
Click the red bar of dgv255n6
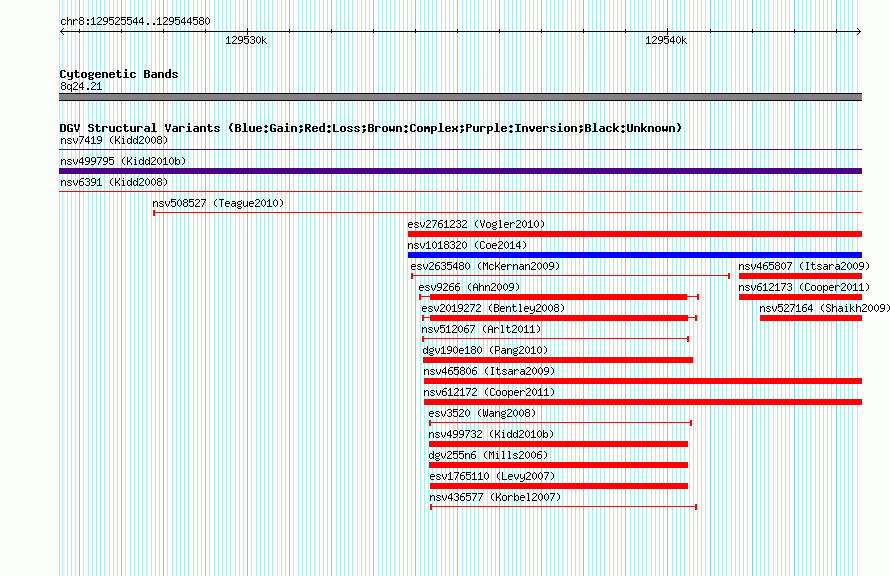coord(559,465)
